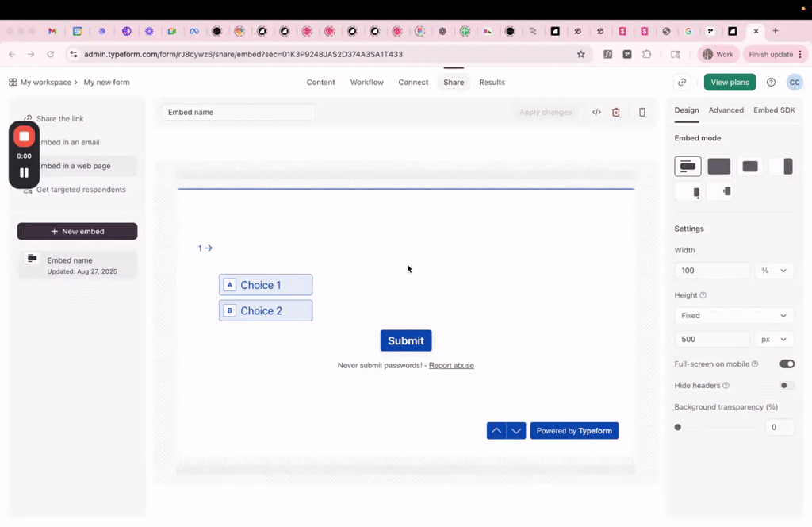Open the Workflow tab

366,83
